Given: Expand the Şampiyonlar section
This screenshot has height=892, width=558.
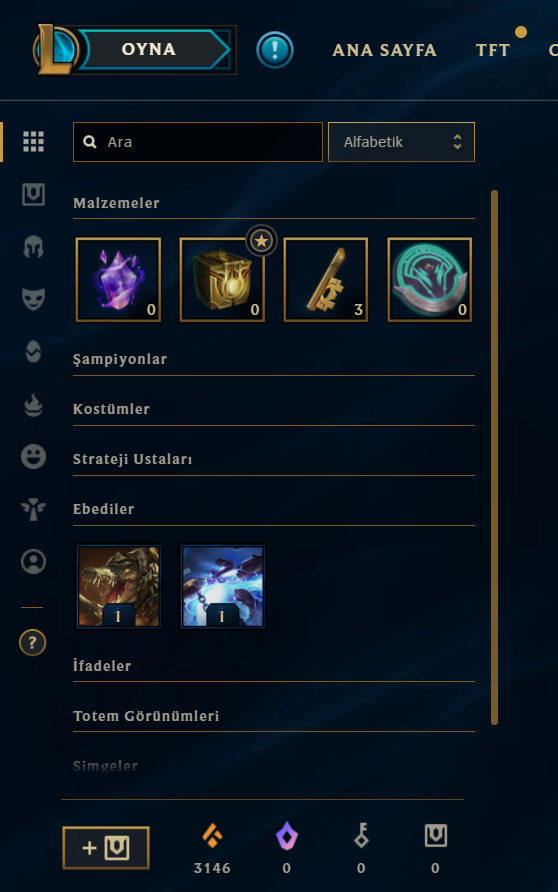Looking at the screenshot, I should (x=274, y=360).
